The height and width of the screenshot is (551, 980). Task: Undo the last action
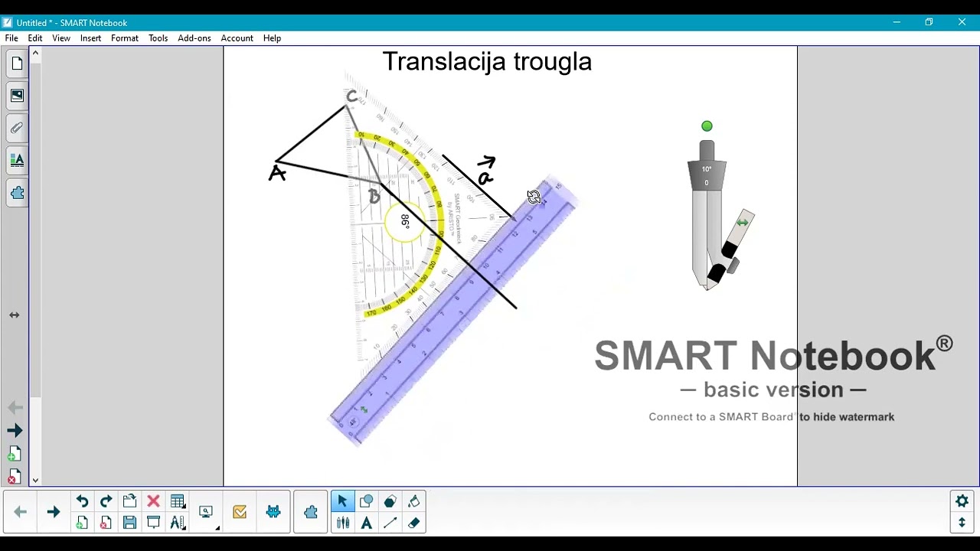click(82, 501)
